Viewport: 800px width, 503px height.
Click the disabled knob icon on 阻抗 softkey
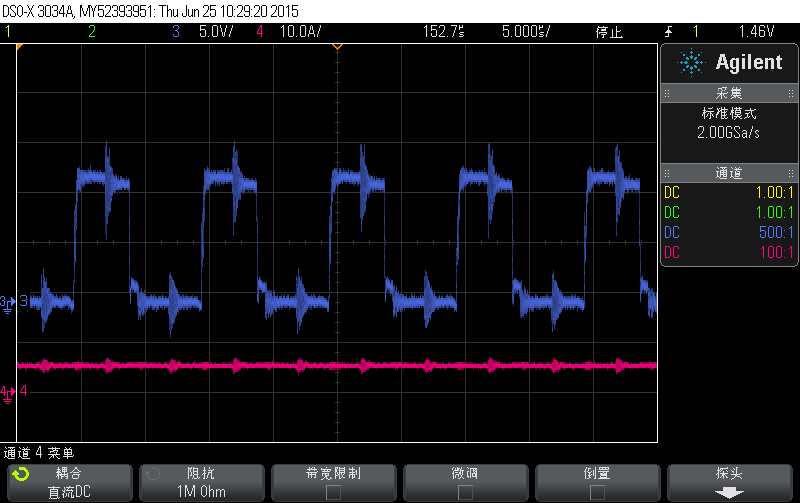[153, 474]
